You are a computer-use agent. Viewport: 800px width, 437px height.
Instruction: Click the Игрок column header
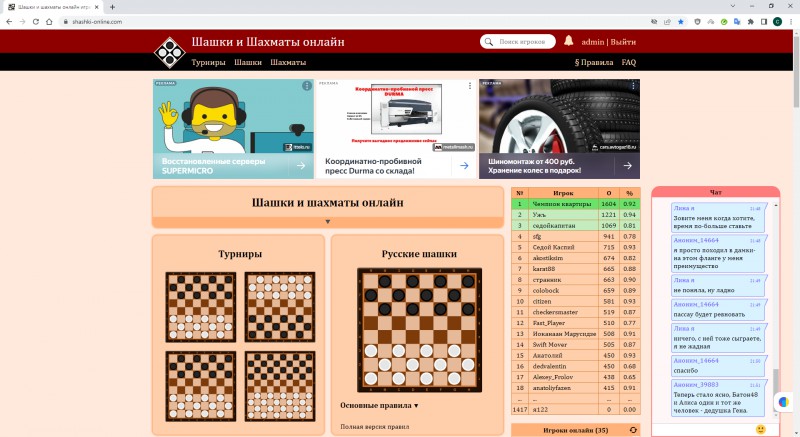(x=563, y=193)
